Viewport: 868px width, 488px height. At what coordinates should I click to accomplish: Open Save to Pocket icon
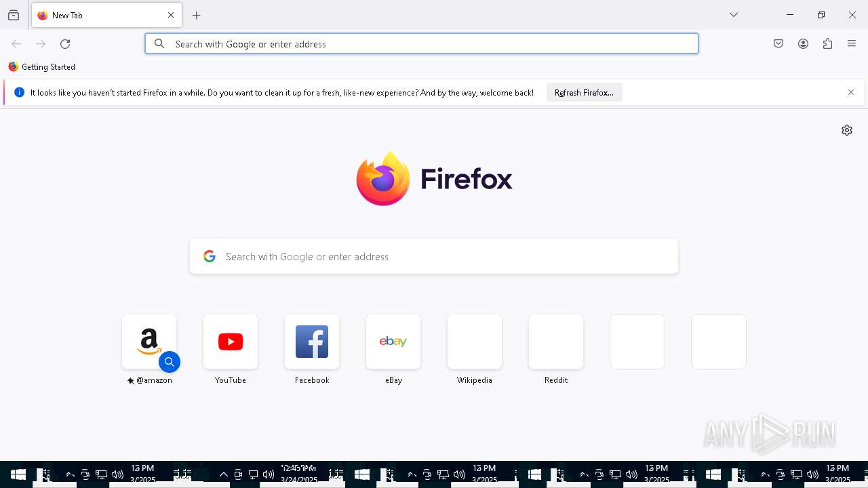coord(778,44)
